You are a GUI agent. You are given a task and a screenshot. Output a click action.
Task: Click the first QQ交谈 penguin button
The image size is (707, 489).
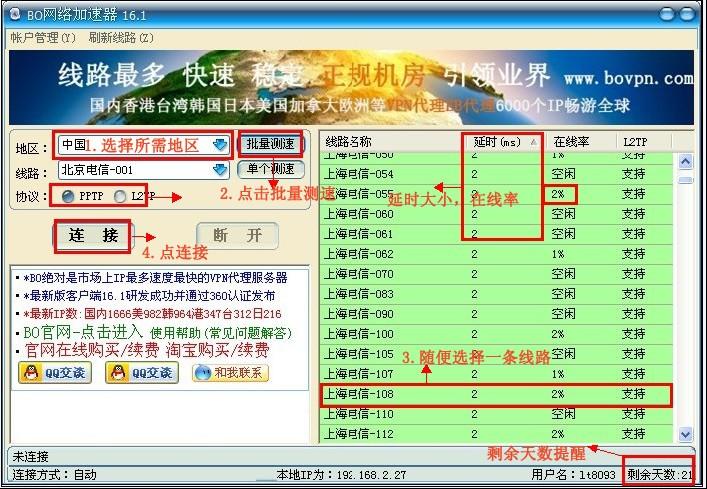(55, 373)
